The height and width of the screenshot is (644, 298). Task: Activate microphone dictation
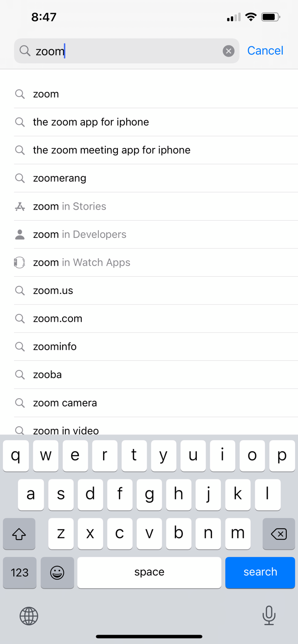(269, 616)
